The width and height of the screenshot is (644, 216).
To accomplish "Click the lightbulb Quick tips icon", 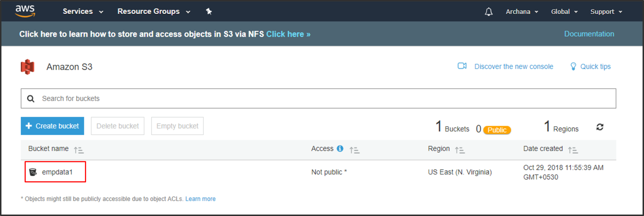I will click(x=573, y=66).
